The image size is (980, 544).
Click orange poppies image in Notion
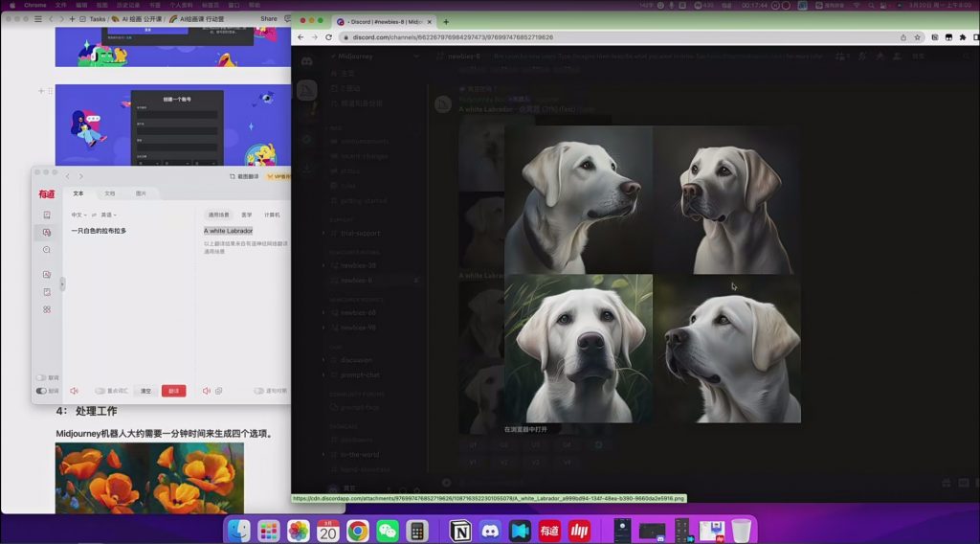click(x=149, y=478)
